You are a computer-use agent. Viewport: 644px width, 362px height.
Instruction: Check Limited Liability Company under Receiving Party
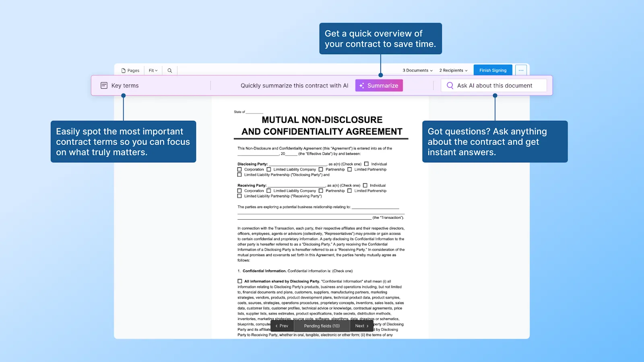click(269, 191)
